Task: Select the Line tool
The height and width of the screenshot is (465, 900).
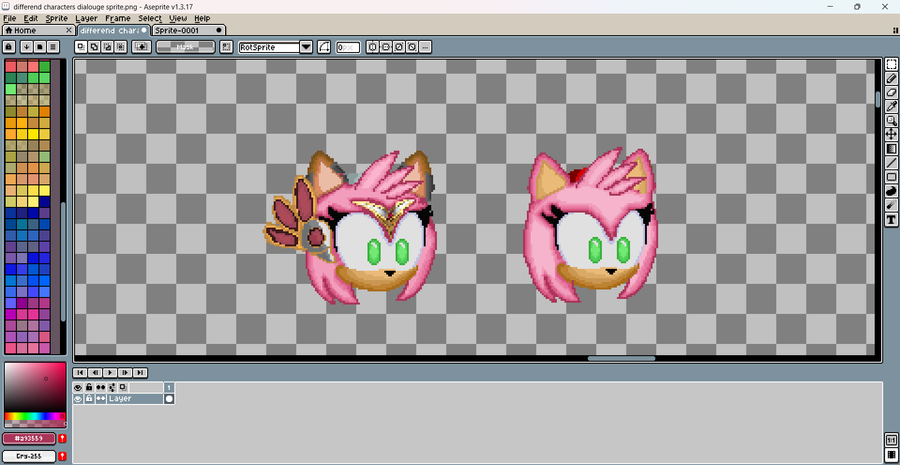Action: [x=891, y=162]
